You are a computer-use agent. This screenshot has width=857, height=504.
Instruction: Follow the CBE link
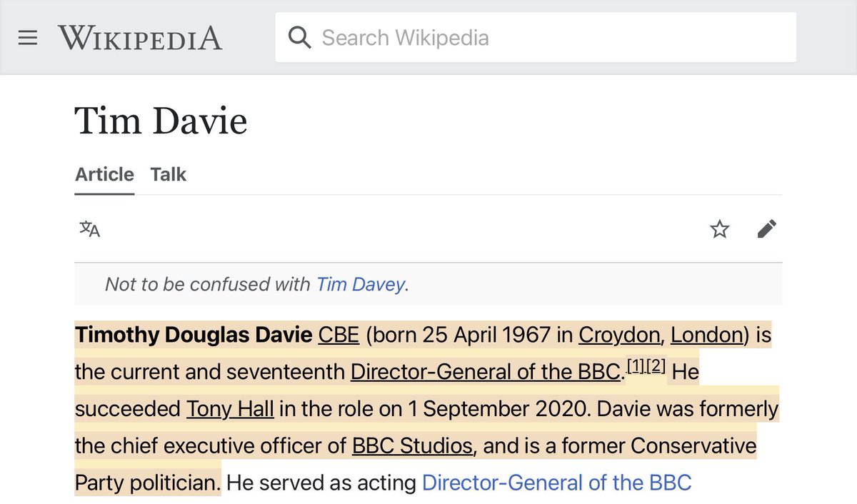tap(339, 334)
